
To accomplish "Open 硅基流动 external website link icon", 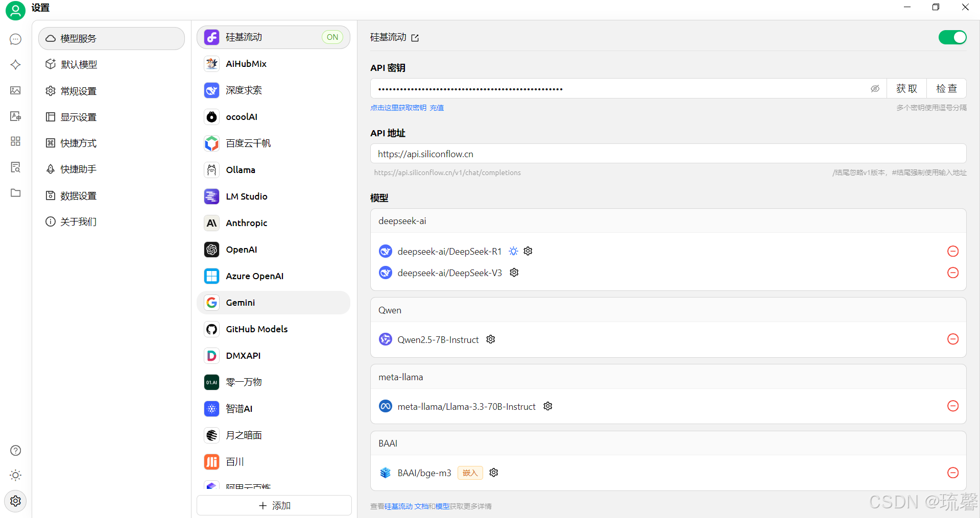I will [415, 38].
